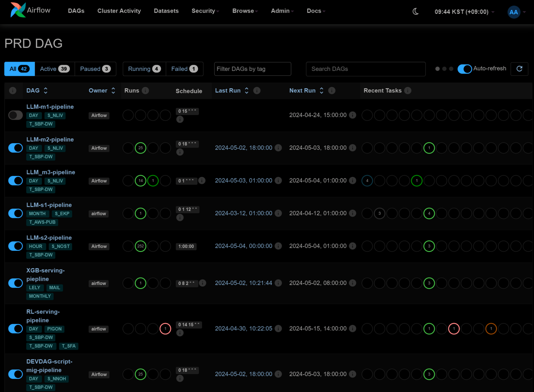The image size is (534, 392).
Task: Open the AA user avatar icon
Action: point(514,12)
